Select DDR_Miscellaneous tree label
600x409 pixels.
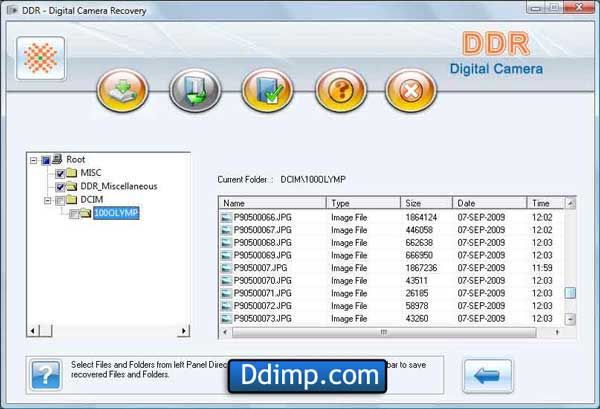tap(119, 186)
